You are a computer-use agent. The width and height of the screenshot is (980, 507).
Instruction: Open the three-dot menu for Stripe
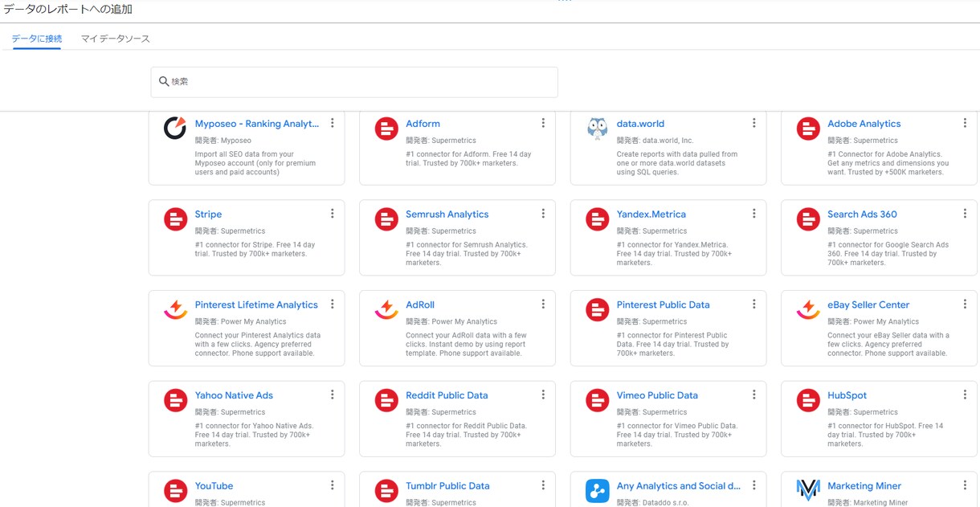(333, 214)
